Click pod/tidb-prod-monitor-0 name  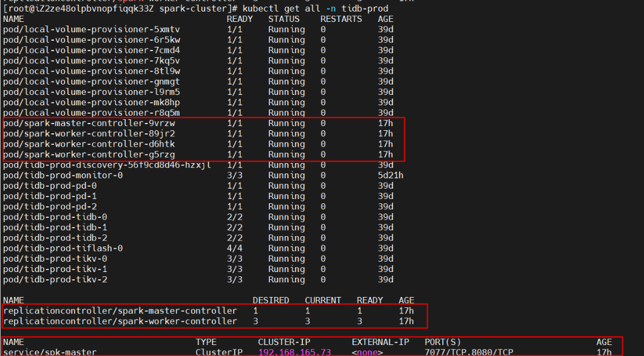coord(63,175)
